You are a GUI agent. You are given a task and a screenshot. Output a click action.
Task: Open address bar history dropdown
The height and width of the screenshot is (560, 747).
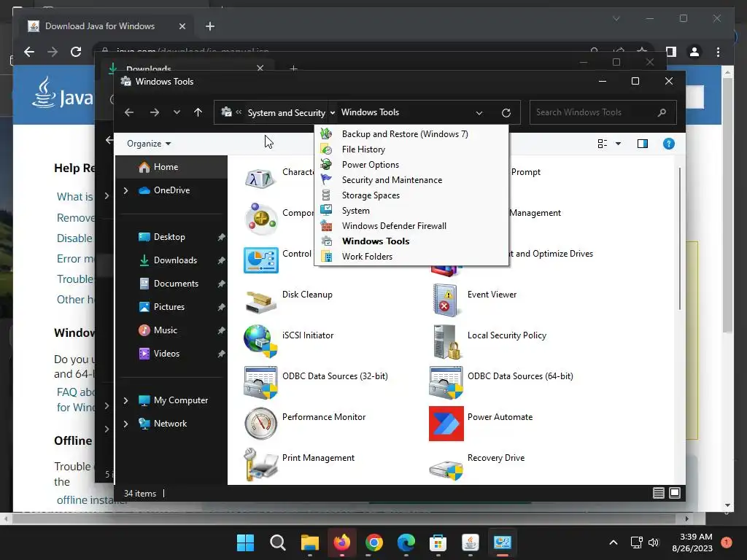coord(479,113)
